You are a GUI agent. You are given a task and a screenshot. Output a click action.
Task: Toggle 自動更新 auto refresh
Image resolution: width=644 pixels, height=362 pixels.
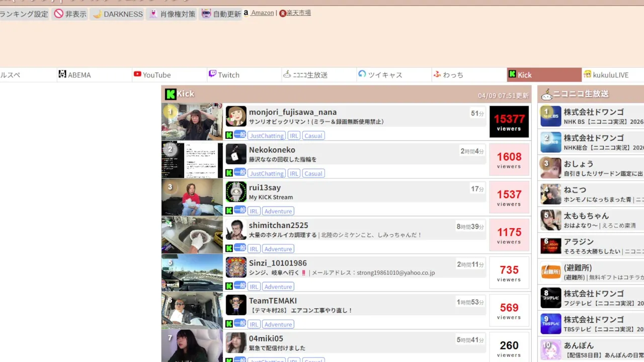221,14
